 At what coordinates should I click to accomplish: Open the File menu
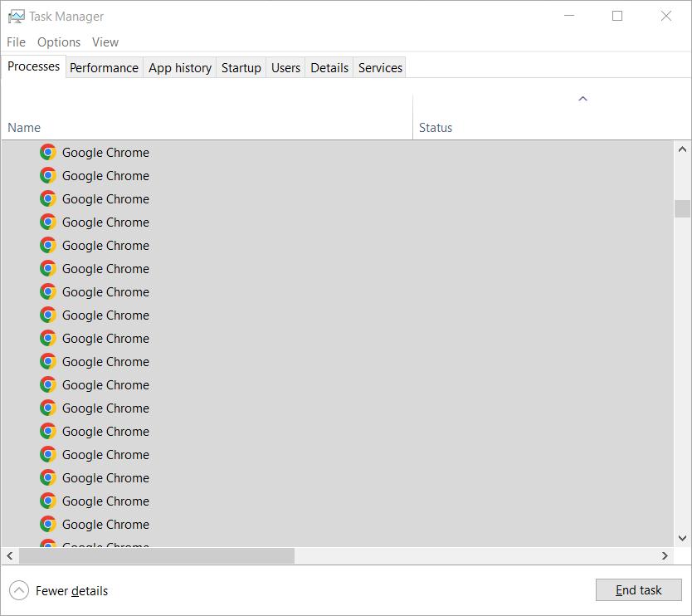(x=16, y=42)
